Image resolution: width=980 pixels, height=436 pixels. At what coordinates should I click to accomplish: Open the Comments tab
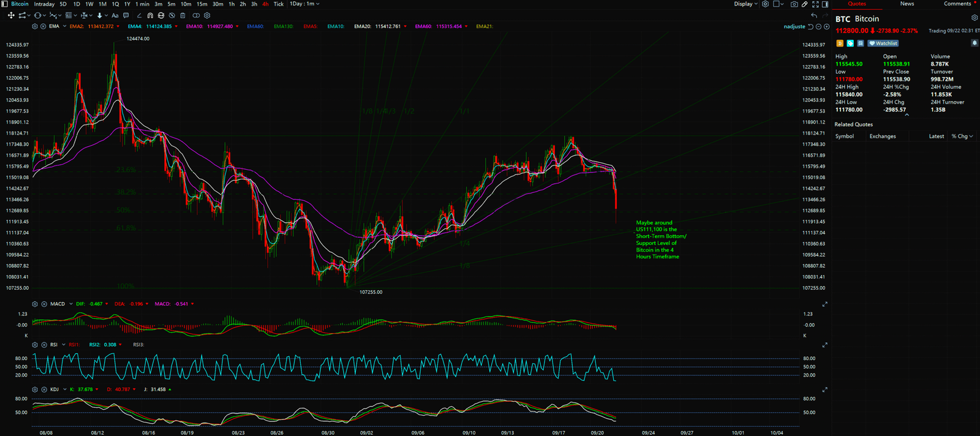(x=957, y=4)
